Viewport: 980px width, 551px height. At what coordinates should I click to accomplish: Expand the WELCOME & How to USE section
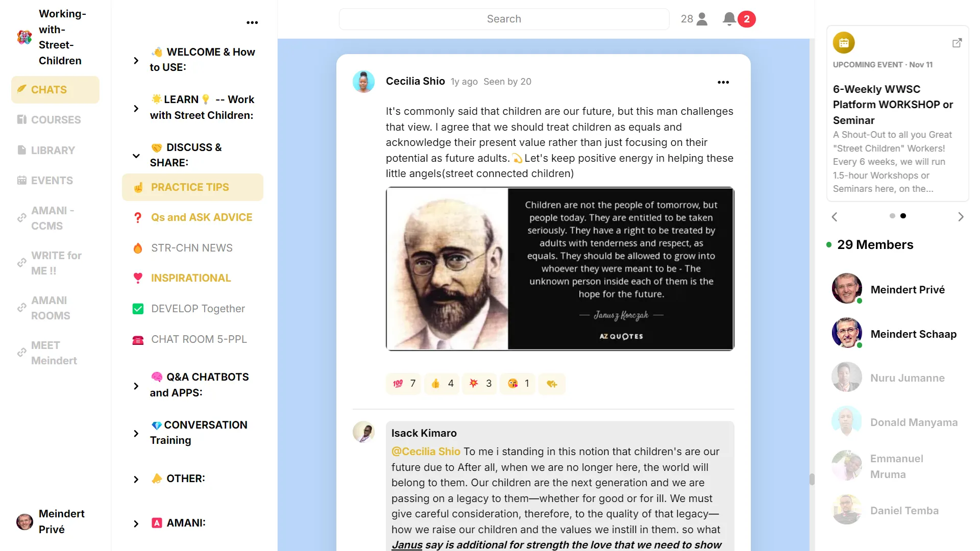(x=136, y=60)
